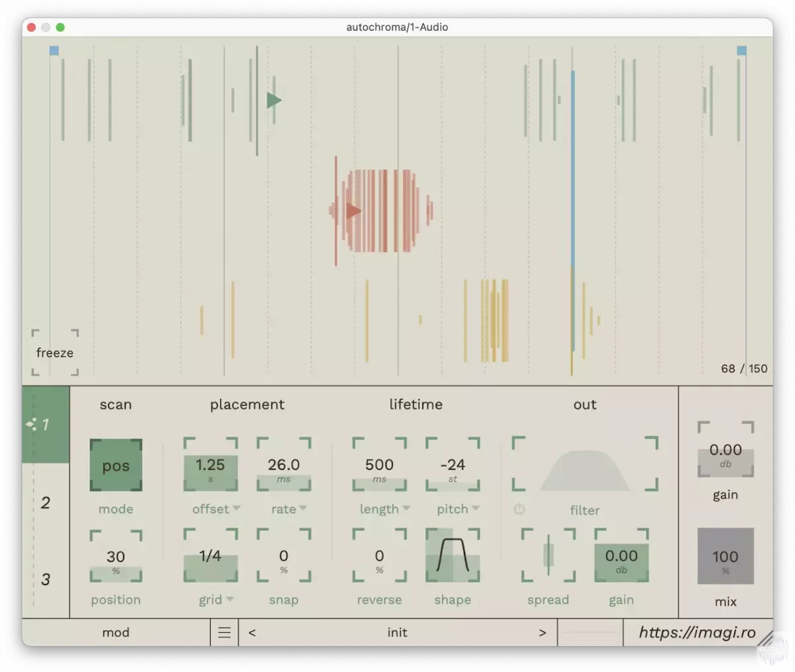Go to next preset arrow
The image size is (795, 672).
point(543,633)
